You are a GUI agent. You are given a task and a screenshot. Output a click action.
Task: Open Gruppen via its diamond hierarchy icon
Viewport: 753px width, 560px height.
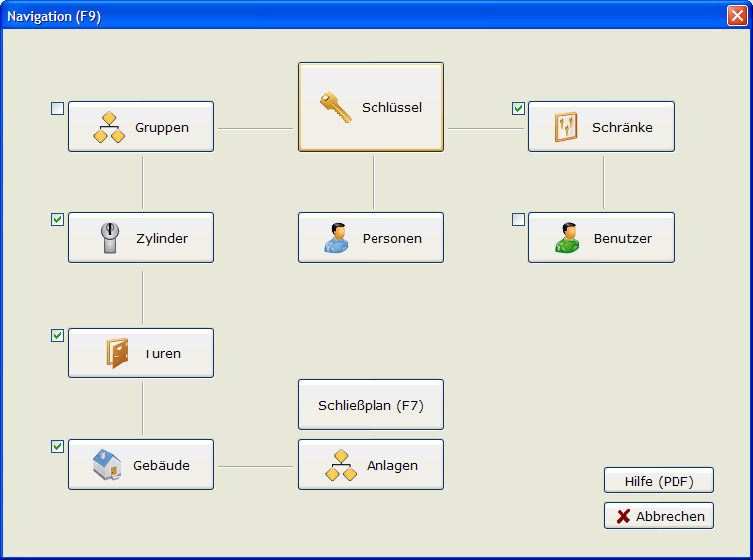109,127
